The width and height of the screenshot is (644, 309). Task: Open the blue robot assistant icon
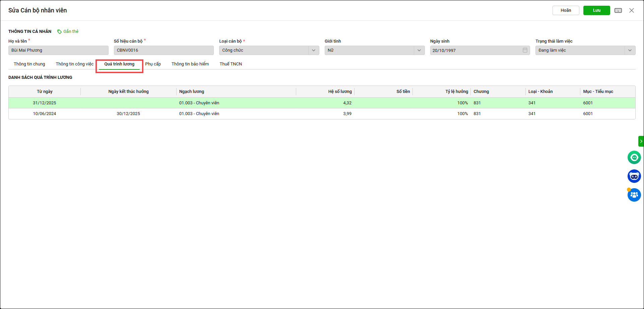point(634,176)
